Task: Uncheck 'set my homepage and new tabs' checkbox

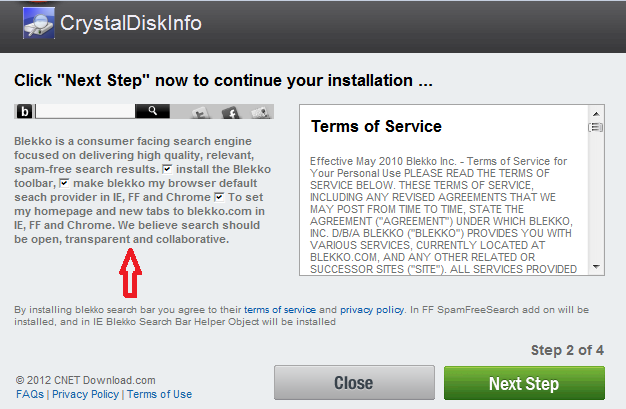Action: coord(219,197)
